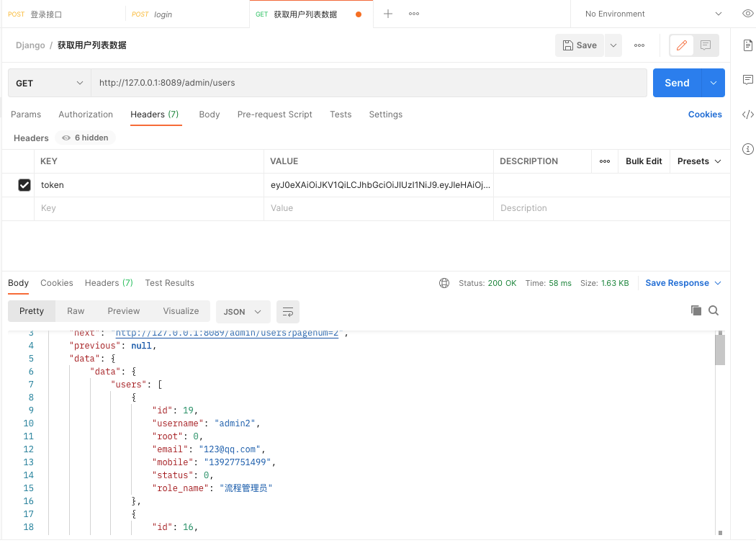Click the network globe icon near Status

coord(444,283)
